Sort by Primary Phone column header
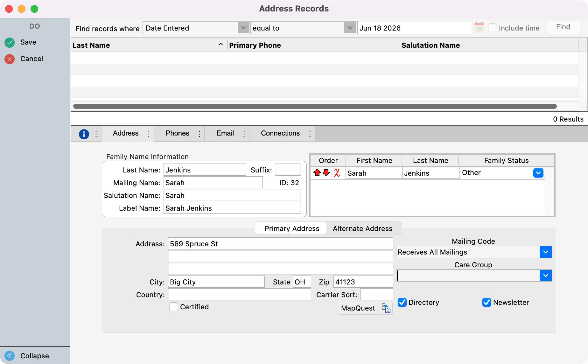 [314, 45]
